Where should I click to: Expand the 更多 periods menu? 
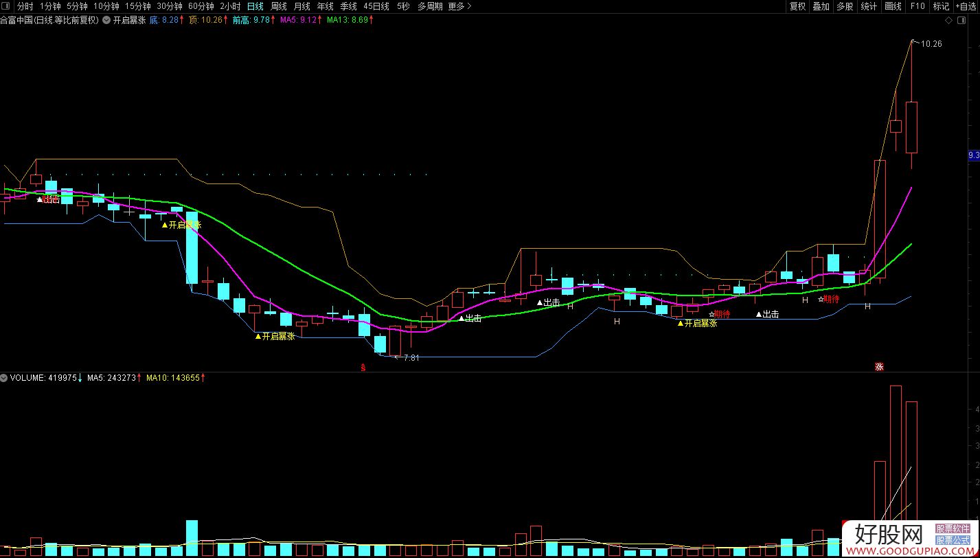point(459,6)
